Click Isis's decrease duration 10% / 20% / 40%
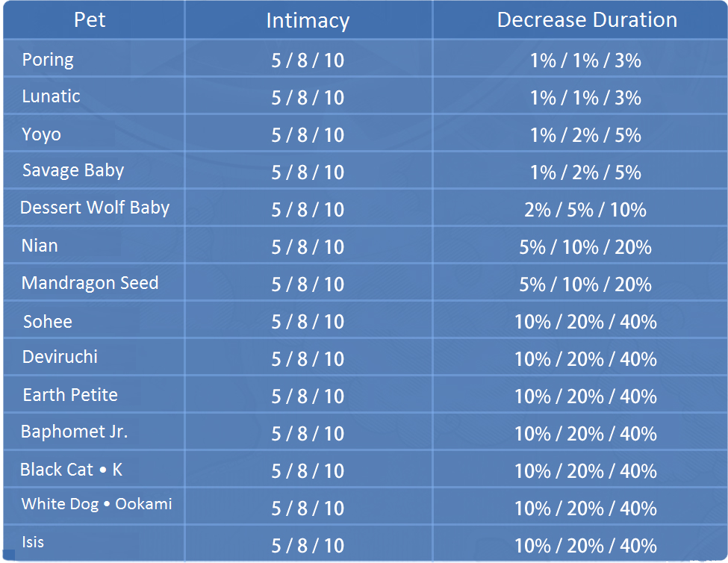 (586, 546)
